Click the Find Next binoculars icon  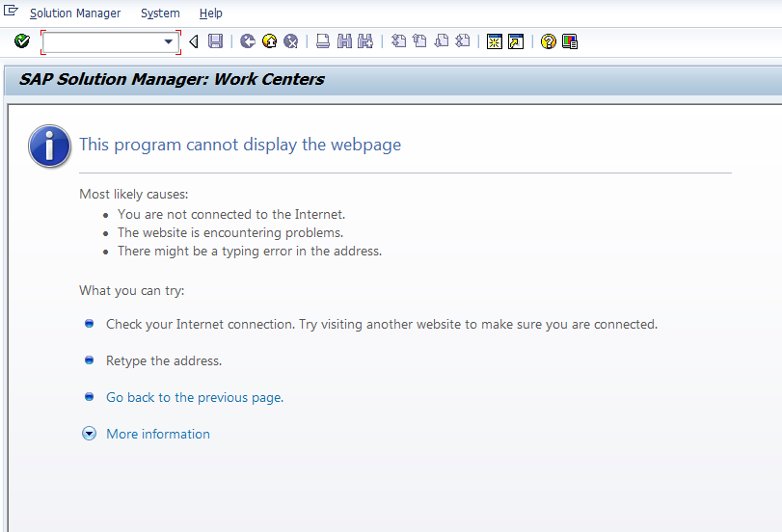[365, 41]
